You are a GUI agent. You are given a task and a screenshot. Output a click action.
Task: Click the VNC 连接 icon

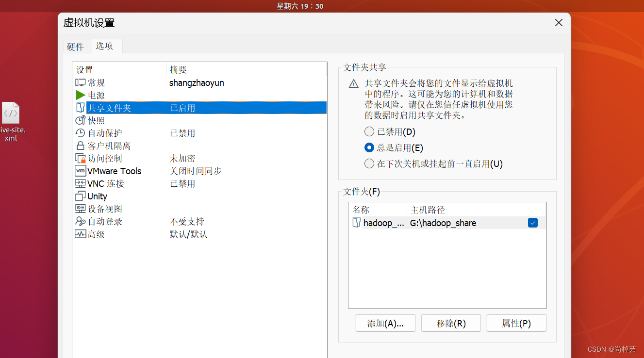click(81, 184)
